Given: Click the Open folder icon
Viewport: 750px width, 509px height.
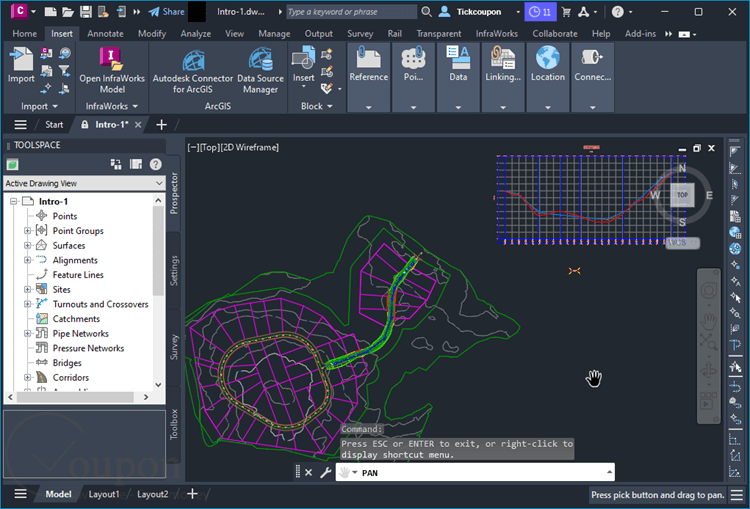Looking at the screenshot, I should point(68,12).
